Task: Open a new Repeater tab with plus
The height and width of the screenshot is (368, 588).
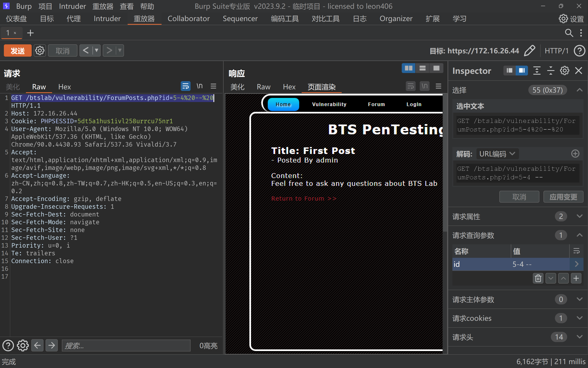Action: click(30, 33)
